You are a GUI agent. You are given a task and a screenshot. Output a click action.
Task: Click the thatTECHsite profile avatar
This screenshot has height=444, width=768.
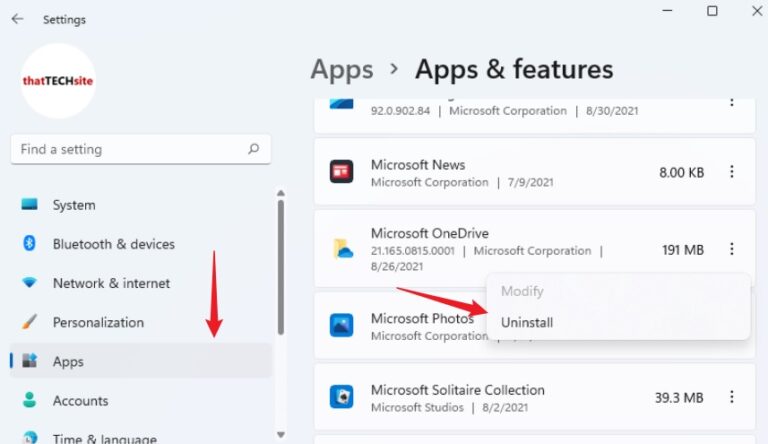58,81
